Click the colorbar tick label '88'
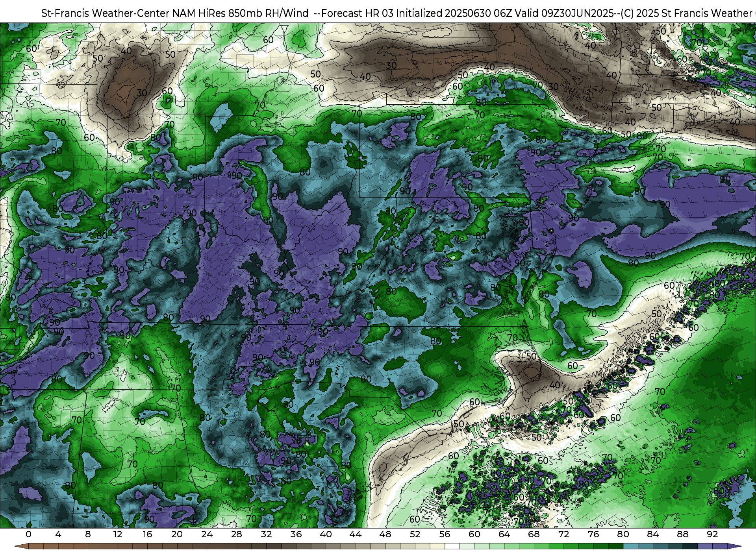Screen dimensions: 756x551 [682, 534]
